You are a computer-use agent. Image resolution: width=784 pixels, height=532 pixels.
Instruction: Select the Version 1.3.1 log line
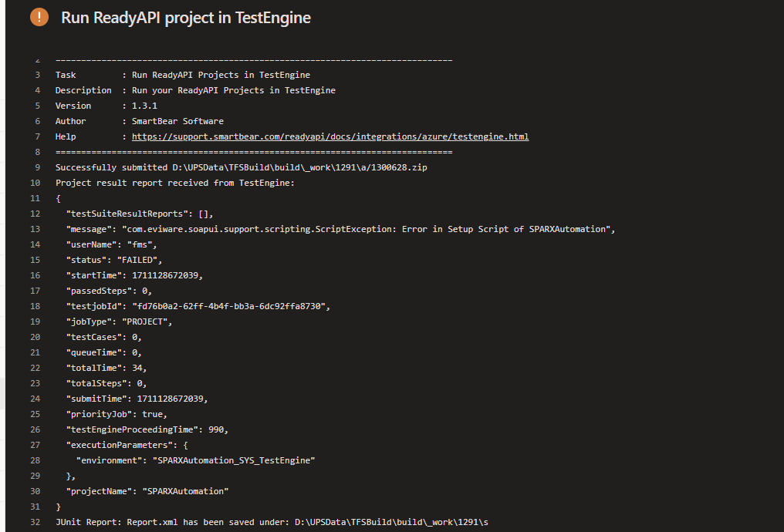tap(106, 106)
